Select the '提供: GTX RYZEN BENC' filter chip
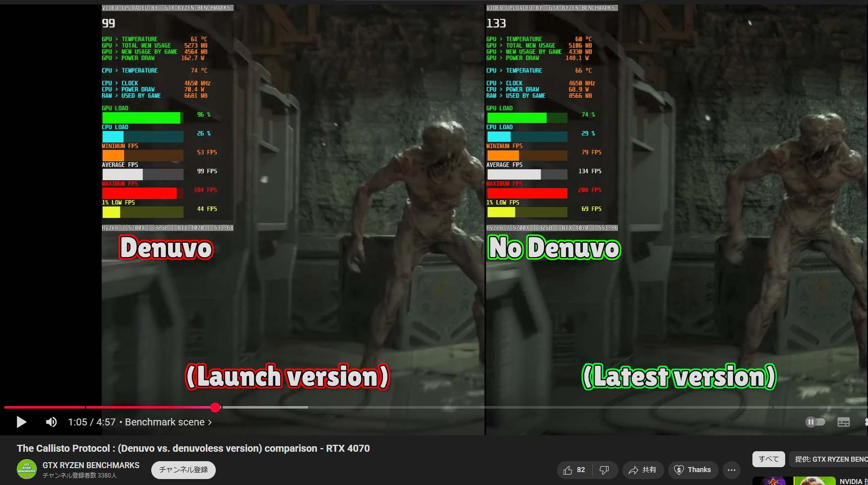 pyautogui.click(x=828, y=459)
